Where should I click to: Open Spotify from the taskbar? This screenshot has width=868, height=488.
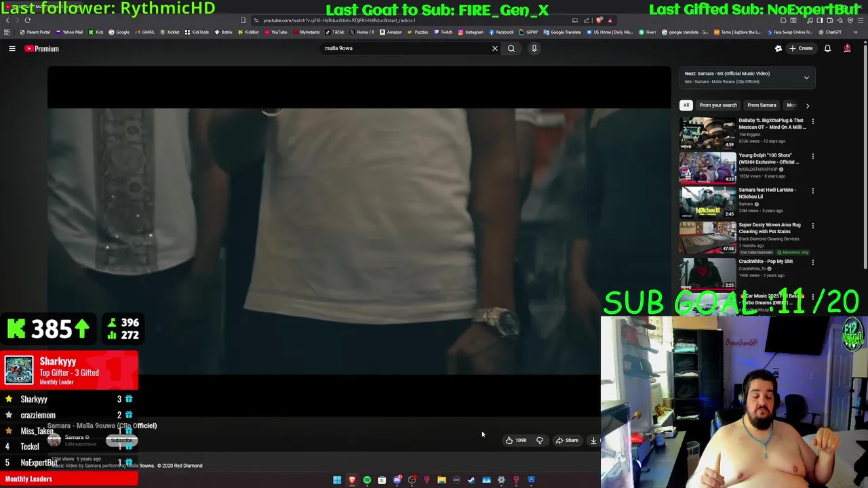click(367, 480)
